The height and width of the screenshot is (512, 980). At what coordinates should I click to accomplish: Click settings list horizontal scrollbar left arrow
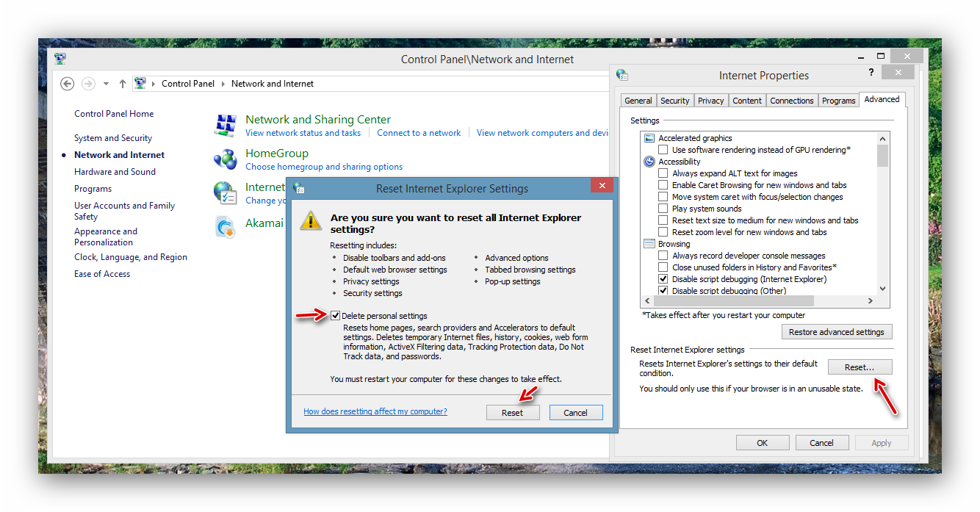pos(647,300)
